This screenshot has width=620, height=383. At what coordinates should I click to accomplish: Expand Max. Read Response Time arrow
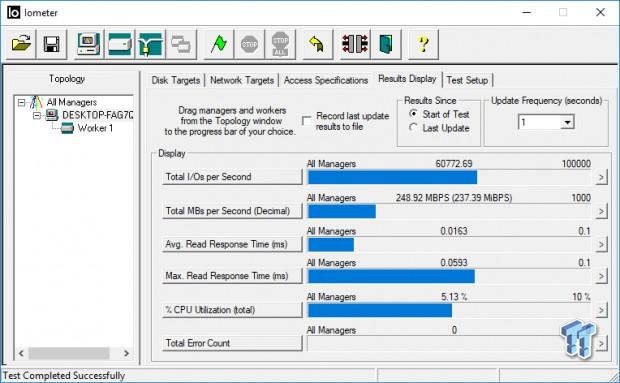pyautogui.click(x=601, y=276)
